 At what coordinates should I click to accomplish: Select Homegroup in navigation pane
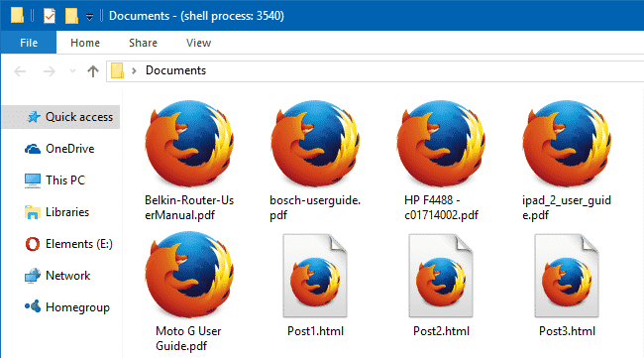[67, 307]
